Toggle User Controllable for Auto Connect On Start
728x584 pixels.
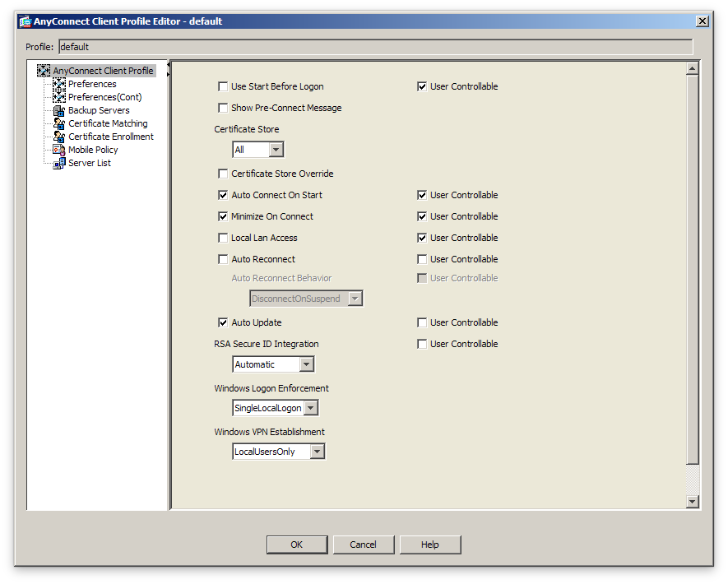coord(421,195)
